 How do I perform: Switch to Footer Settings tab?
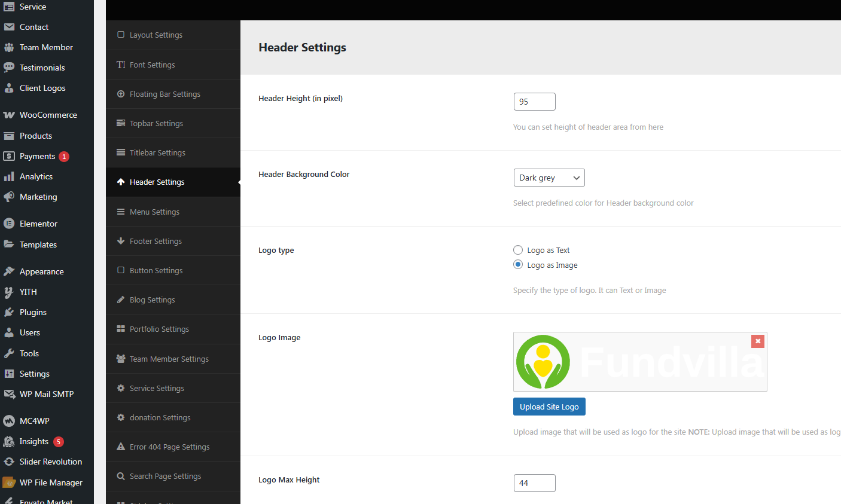click(x=156, y=241)
